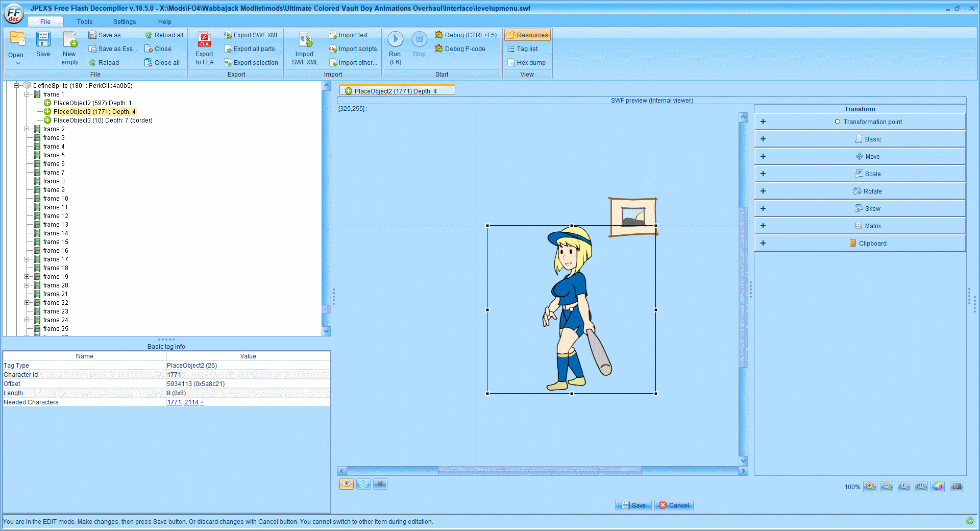980x531 pixels.
Task: Open the Tools ribbon tab
Action: tap(85, 22)
